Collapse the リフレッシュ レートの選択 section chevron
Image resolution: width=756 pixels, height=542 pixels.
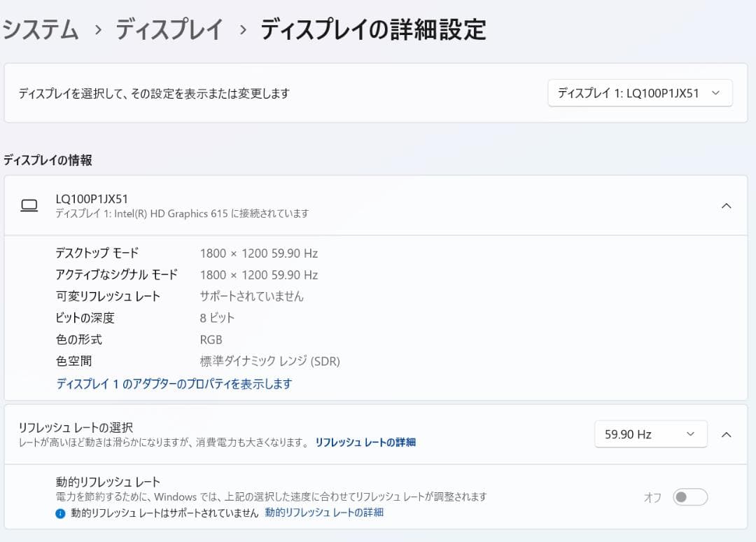pyautogui.click(x=726, y=434)
